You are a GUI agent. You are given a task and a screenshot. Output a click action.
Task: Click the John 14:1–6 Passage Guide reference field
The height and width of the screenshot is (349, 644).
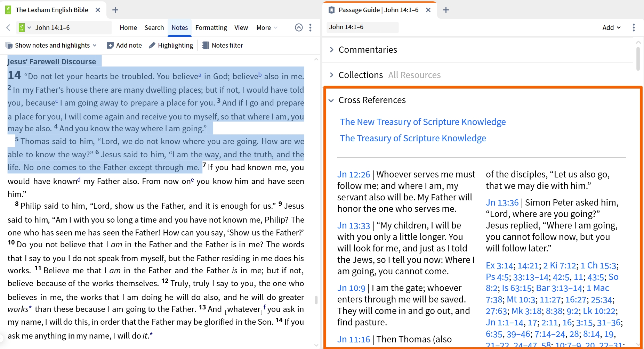[363, 27]
